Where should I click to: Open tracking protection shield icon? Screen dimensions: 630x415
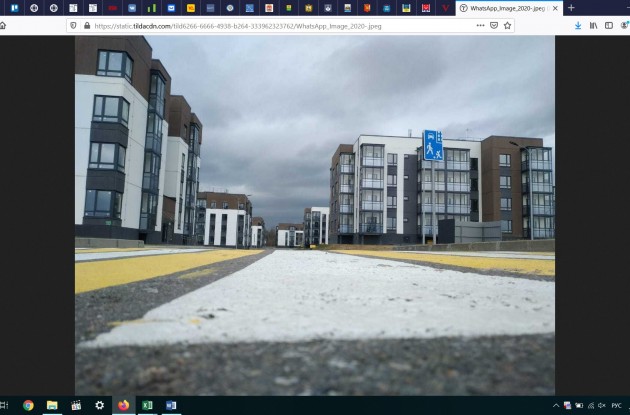pyautogui.click(x=73, y=25)
